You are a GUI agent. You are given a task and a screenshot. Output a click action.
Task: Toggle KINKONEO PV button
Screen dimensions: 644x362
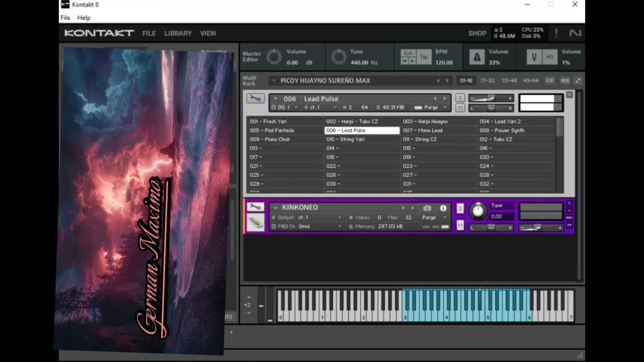(x=570, y=225)
